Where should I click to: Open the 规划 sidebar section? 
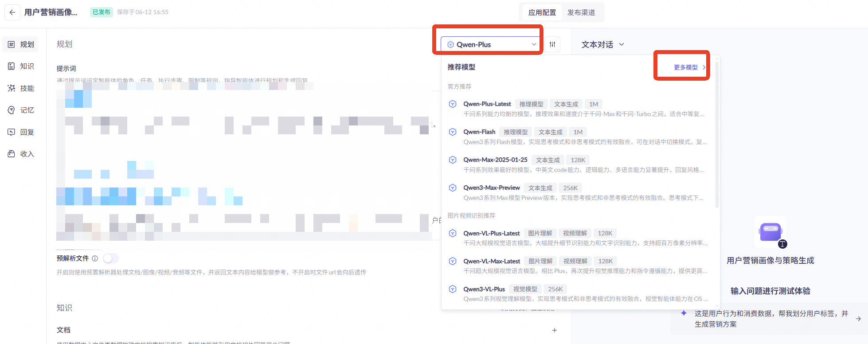21,44
